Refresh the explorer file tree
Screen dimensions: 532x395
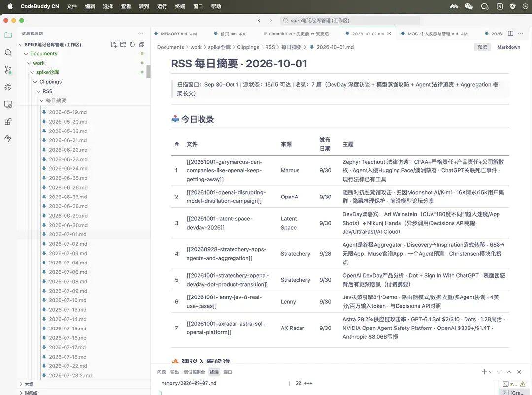tap(133, 44)
